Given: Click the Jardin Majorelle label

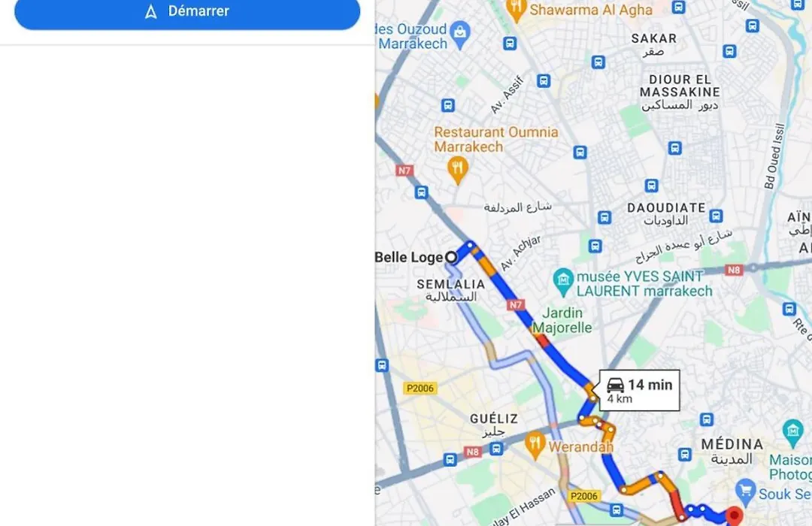Looking at the screenshot, I should [x=562, y=320].
